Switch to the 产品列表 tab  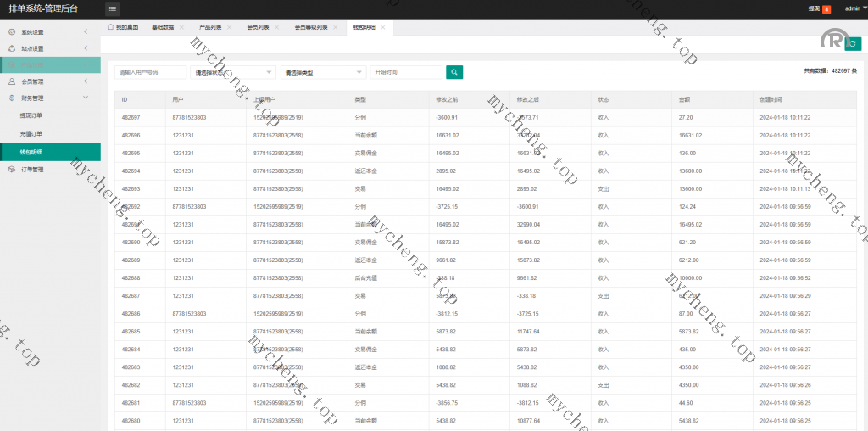pyautogui.click(x=211, y=27)
